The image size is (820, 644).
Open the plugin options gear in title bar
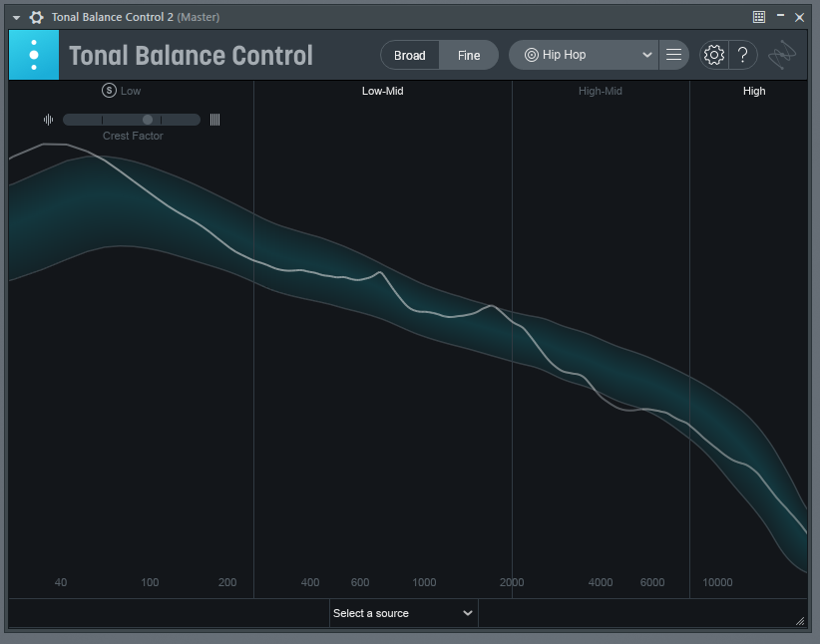point(36,17)
